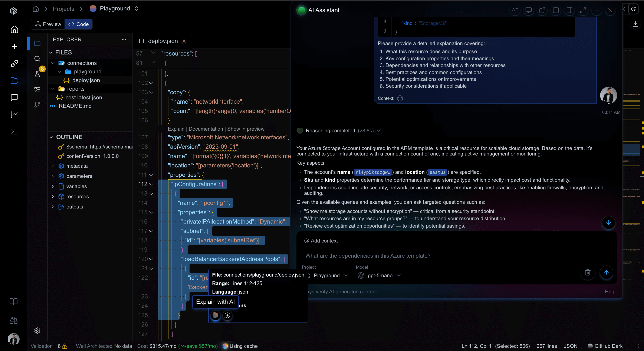Image resolution: width=644 pixels, height=351 pixels.
Task: Open the checklist icon in the activity bar
Action: pos(37,89)
